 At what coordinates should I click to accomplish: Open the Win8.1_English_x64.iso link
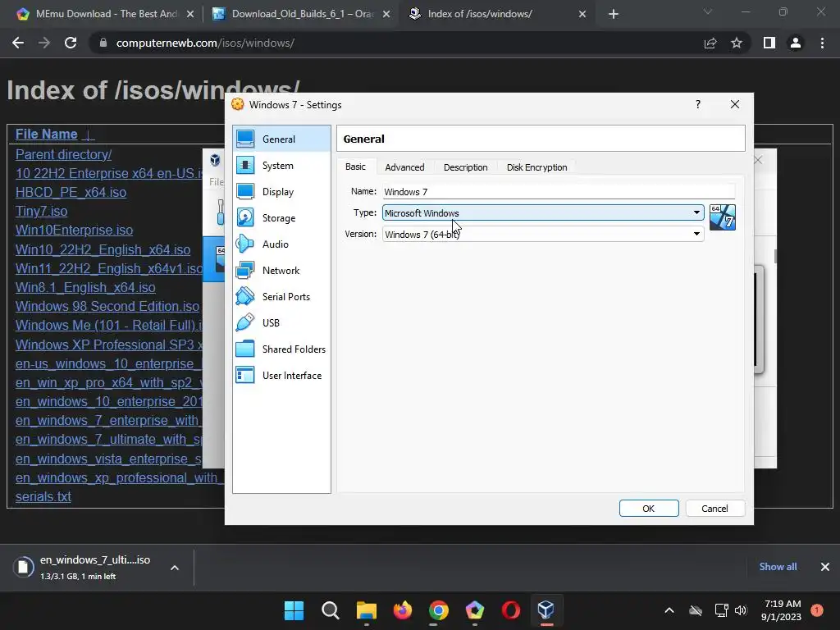85,288
